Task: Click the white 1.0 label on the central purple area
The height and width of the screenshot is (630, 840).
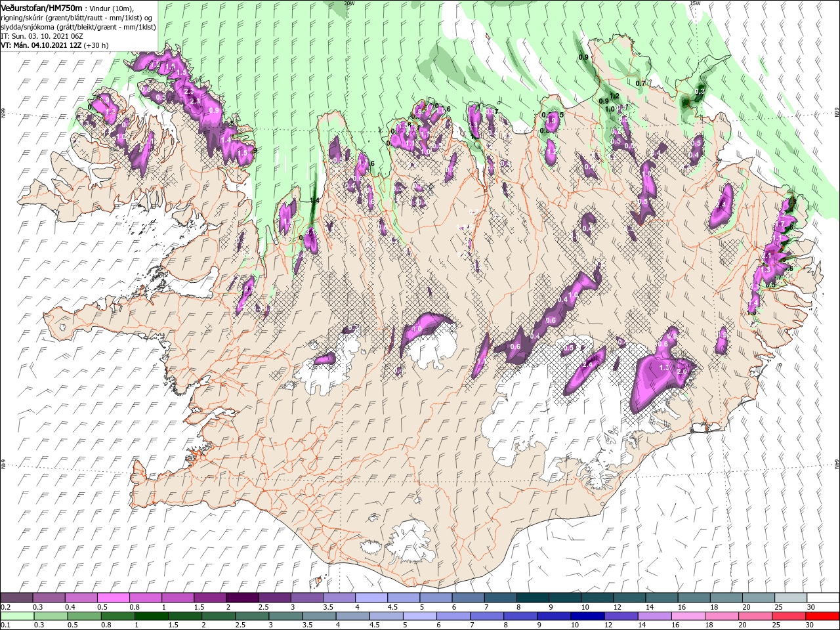Action: click(x=416, y=329)
